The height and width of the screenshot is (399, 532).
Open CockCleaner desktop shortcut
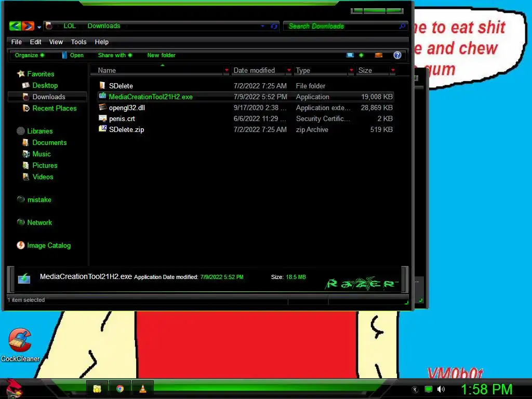click(20, 345)
